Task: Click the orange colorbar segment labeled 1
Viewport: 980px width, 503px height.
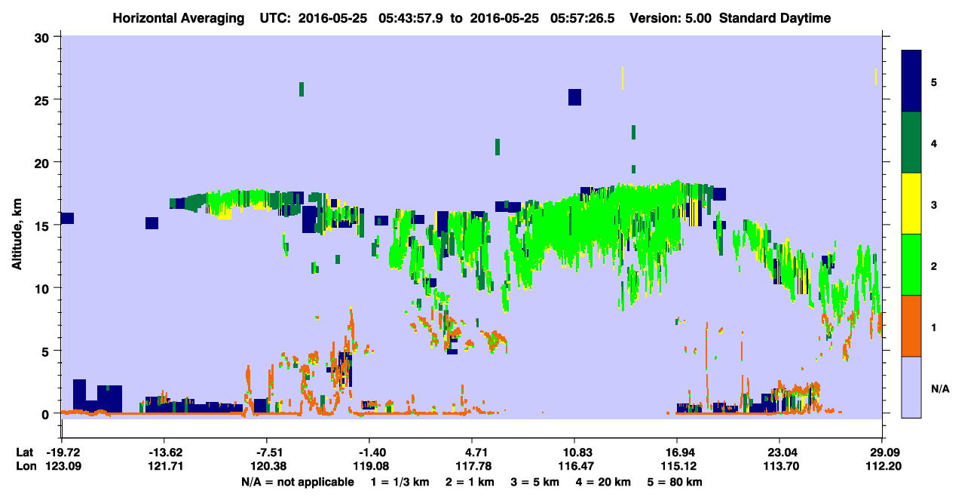Action: 911,326
